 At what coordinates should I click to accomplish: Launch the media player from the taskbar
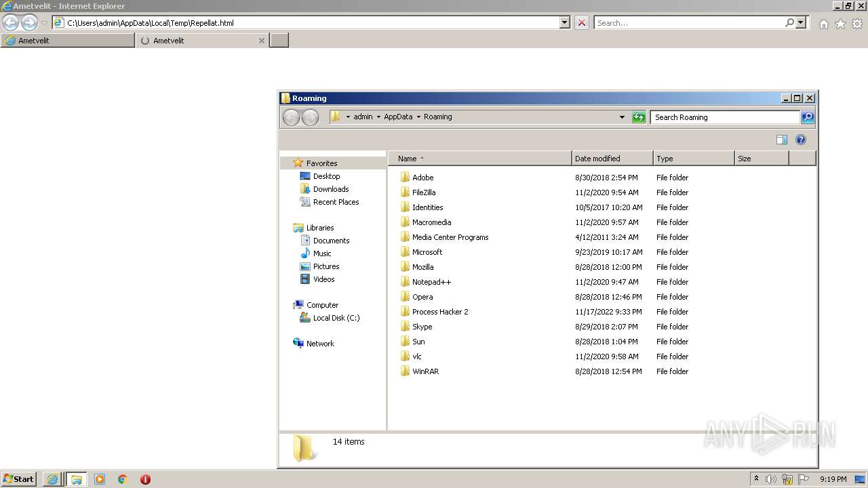tap(100, 479)
